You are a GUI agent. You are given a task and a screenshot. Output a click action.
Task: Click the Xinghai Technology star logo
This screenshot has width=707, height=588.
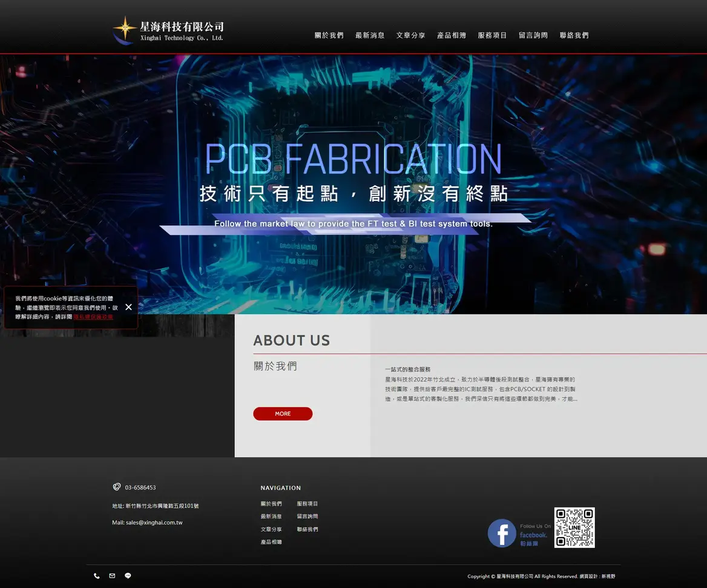pos(168,31)
